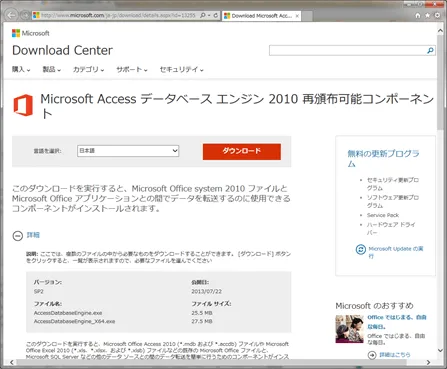Click the 2013/07/22 publish date

(x=207, y=292)
